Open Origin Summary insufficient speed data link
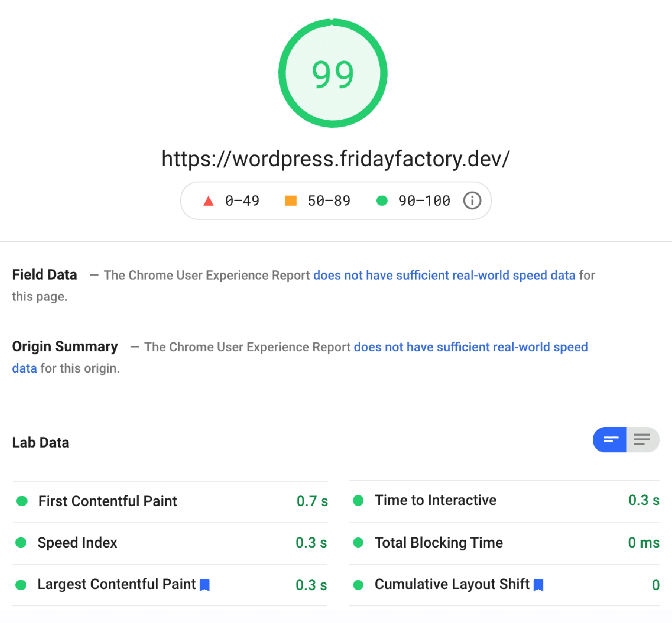 click(470, 347)
